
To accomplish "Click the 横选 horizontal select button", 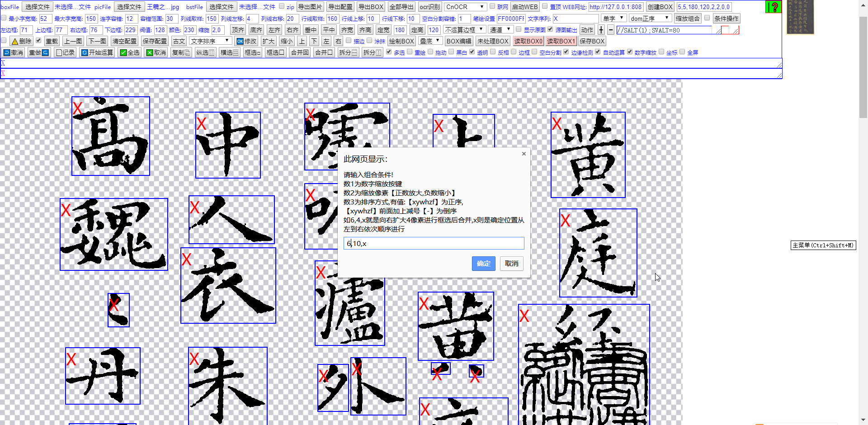I will pyautogui.click(x=229, y=52).
